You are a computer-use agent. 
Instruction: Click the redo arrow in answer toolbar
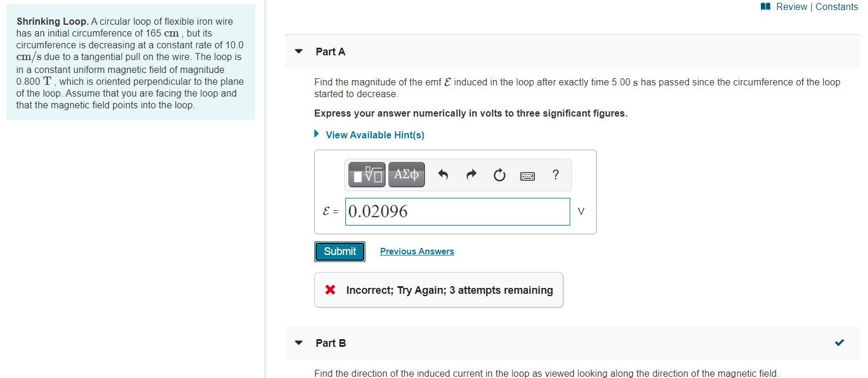tap(471, 174)
